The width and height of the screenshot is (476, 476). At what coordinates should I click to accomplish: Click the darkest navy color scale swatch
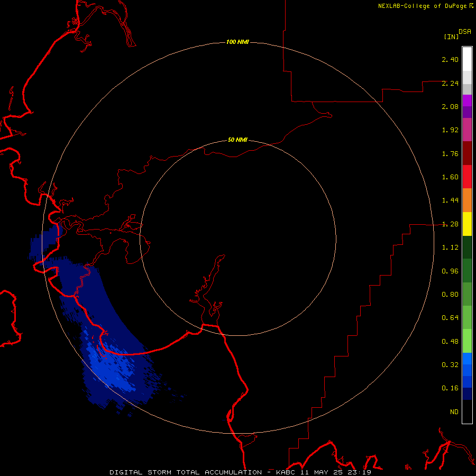point(467,393)
